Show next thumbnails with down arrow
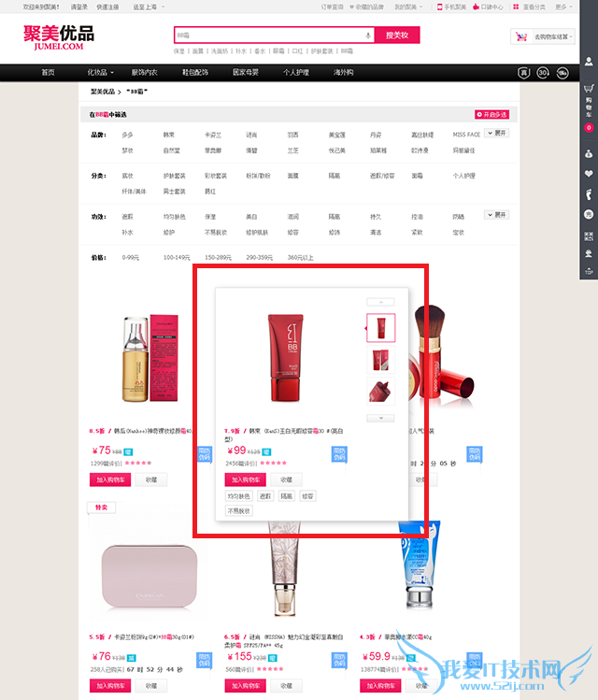Viewport: 598px width, 700px height. [380, 419]
